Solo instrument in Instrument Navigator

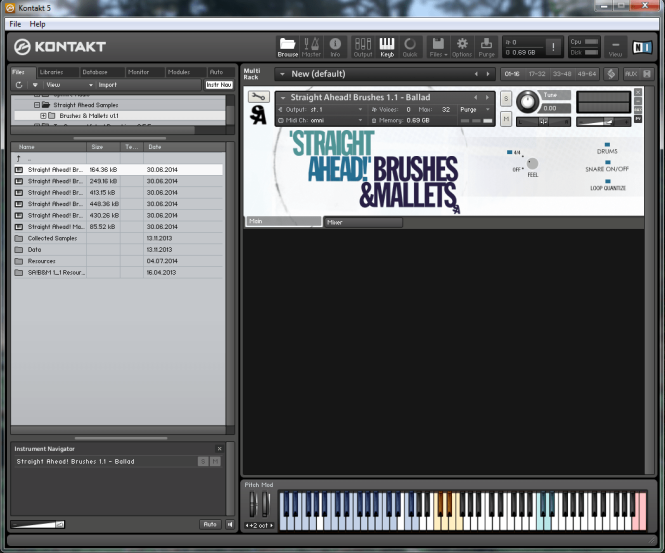203,461
